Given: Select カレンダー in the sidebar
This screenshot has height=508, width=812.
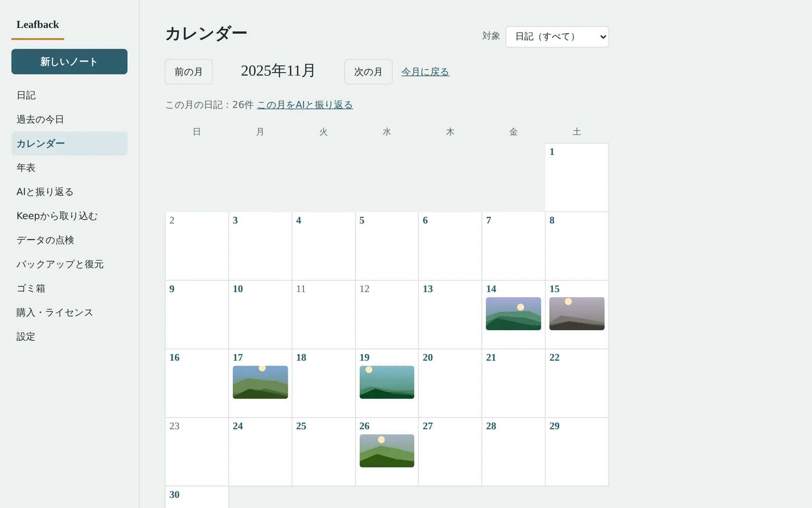Looking at the screenshot, I should click(x=70, y=144).
